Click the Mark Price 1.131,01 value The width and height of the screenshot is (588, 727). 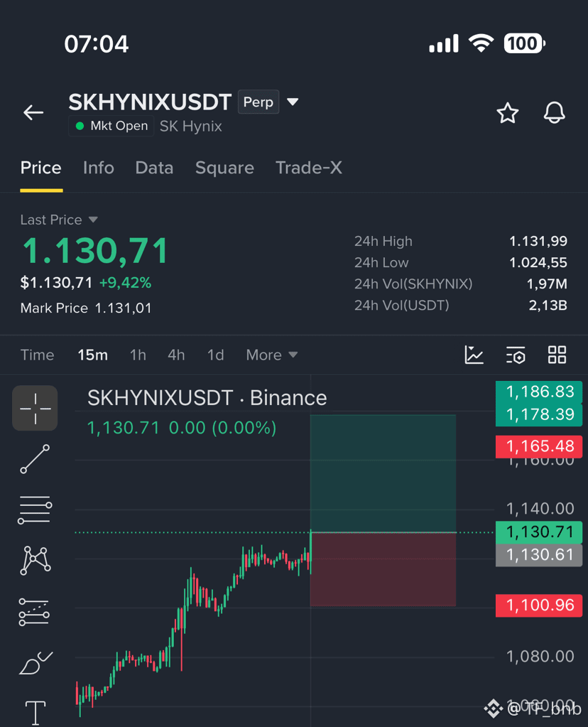point(124,308)
